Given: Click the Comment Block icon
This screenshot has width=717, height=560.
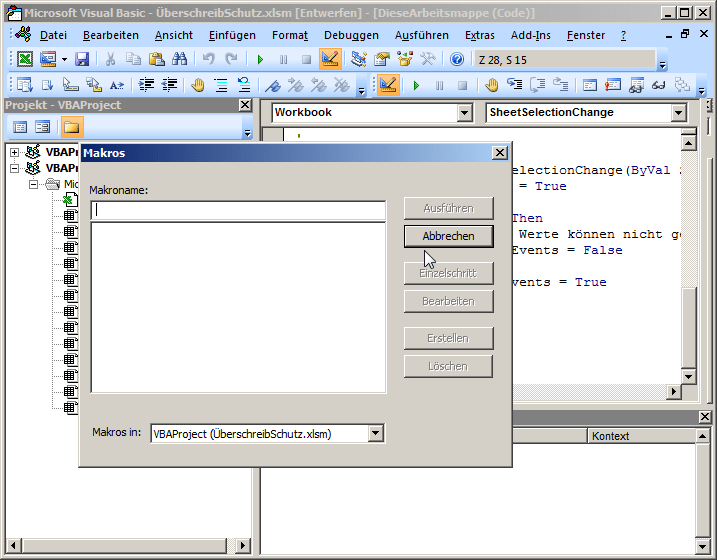Looking at the screenshot, I should (x=221, y=85).
